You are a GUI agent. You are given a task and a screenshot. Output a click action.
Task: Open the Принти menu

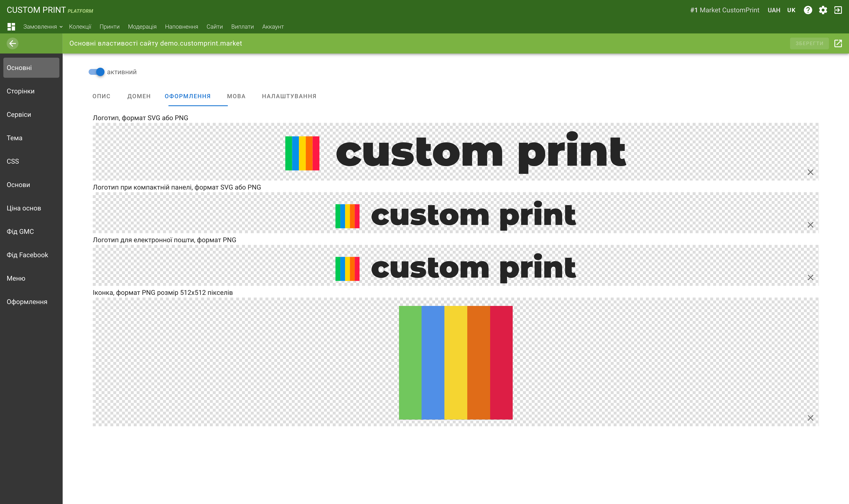click(x=109, y=27)
